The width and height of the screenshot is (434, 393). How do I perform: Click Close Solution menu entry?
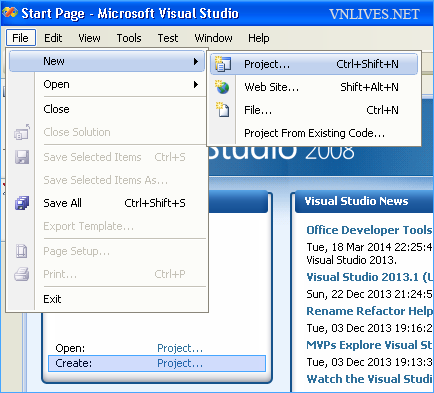[107, 132]
